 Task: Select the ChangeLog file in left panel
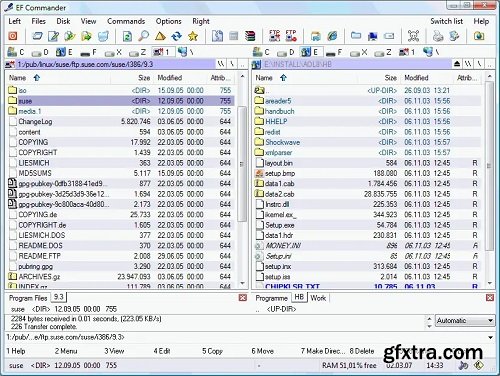tap(120, 122)
